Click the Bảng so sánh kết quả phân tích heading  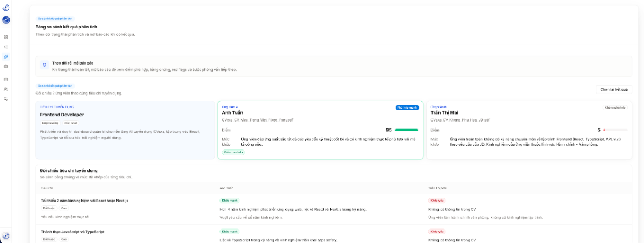67,27
